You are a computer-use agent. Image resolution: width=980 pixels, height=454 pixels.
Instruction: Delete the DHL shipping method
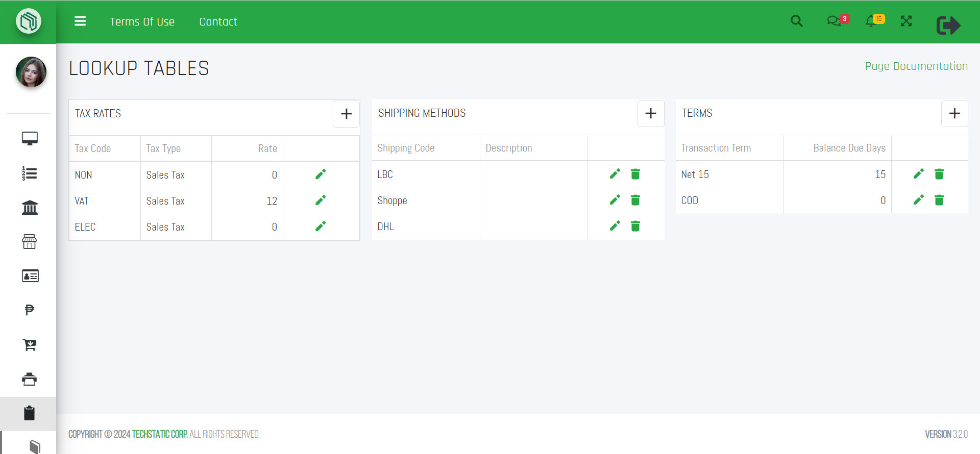click(635, 226)
